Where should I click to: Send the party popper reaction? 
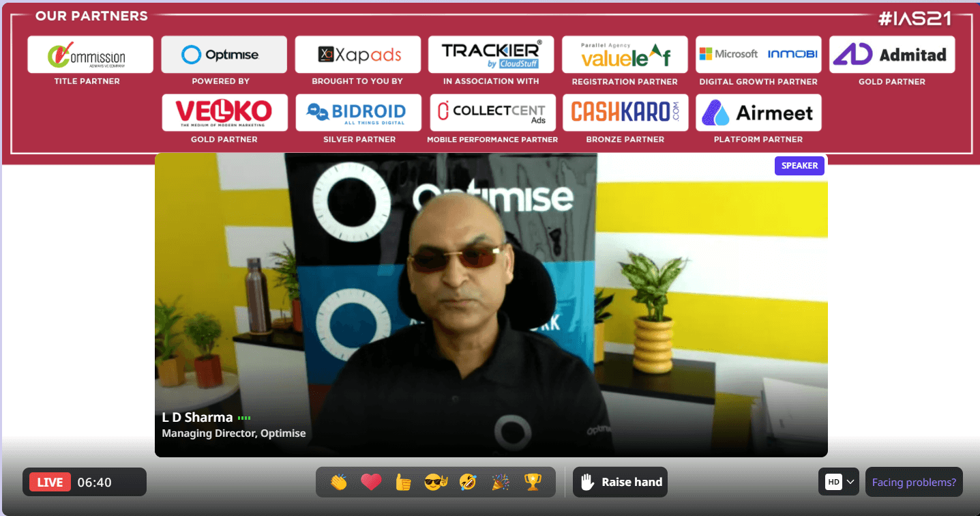pos(501,483)
